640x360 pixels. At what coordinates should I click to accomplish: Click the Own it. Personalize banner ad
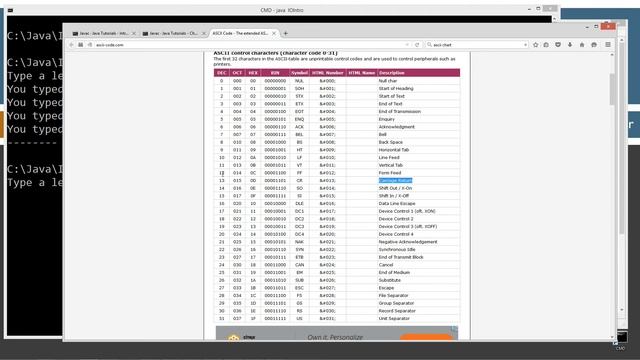point(337,333)
